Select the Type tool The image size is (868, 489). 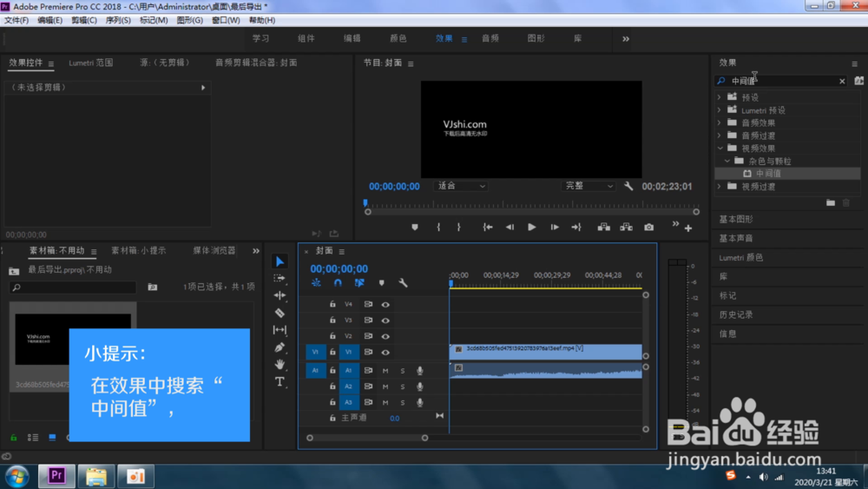[279, 381]
